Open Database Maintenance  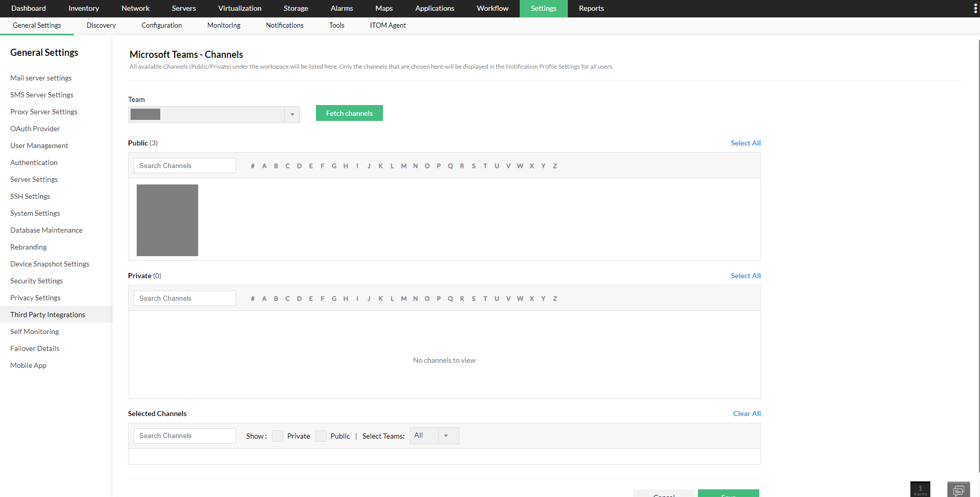47,230
